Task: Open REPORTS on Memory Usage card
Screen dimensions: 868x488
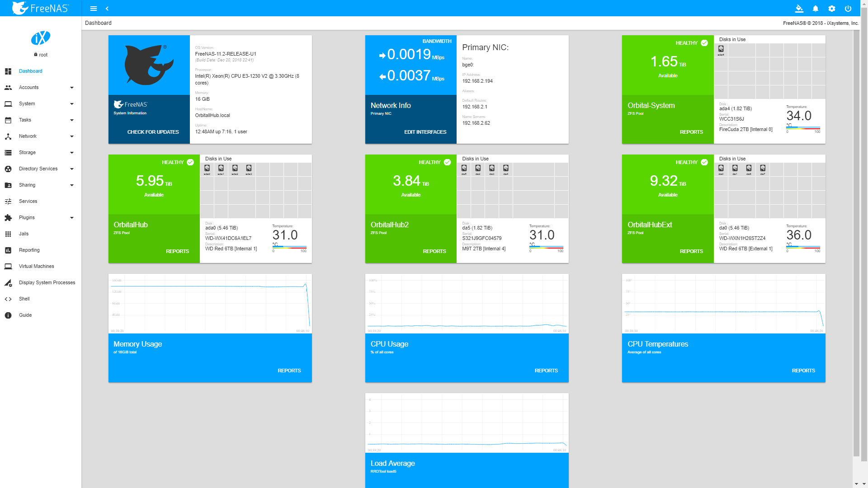Action: tap(289, 371)
